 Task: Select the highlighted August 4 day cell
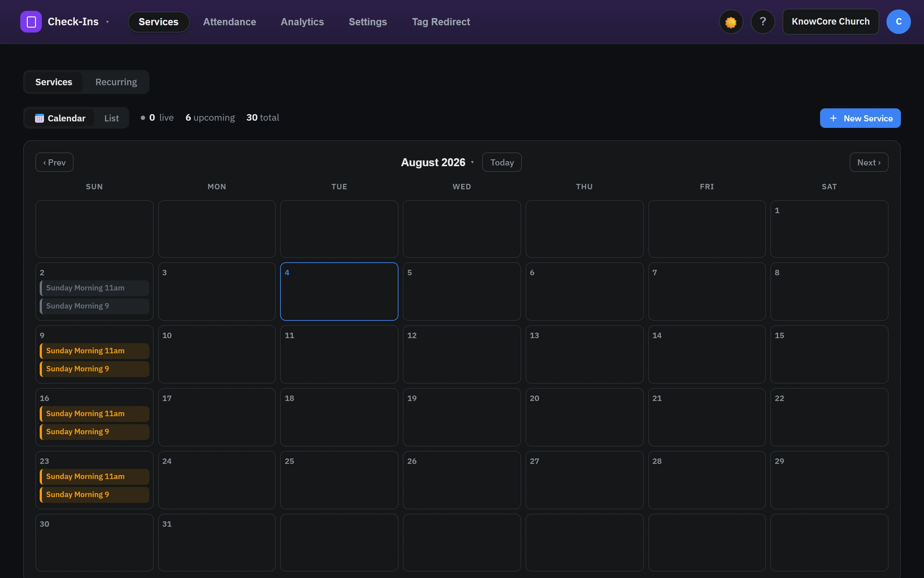pyautogui.click(x=339, y=291)
